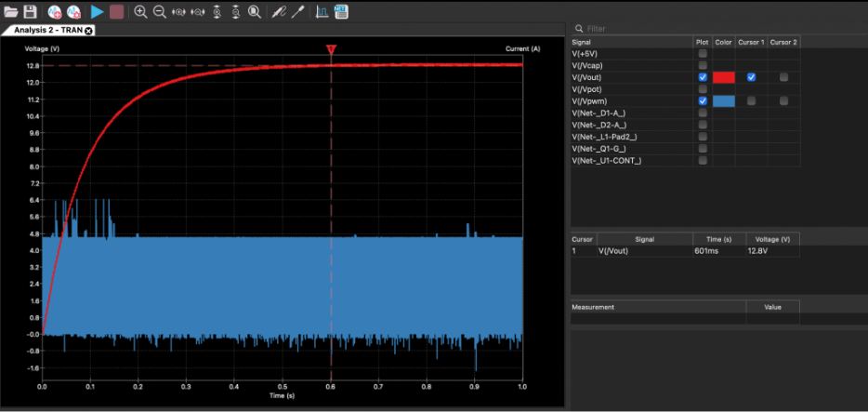This screenshot has height=412, width=868.
Task: Select the V(/Vpot) signal name
Action: (x=586, y=89)
